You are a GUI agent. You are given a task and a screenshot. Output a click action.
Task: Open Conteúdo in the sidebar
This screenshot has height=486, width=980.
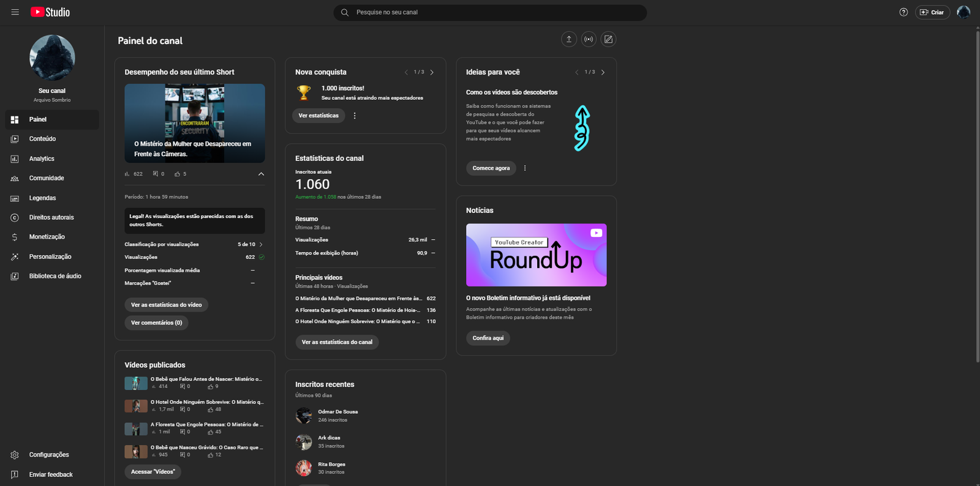52,139
